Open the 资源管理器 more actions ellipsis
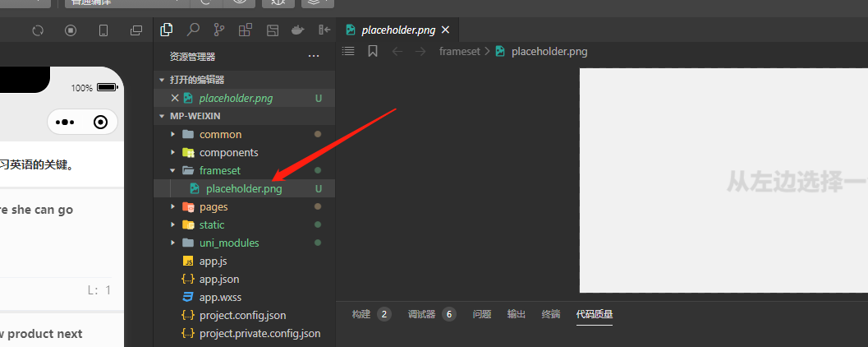 (x=314, y=57)
